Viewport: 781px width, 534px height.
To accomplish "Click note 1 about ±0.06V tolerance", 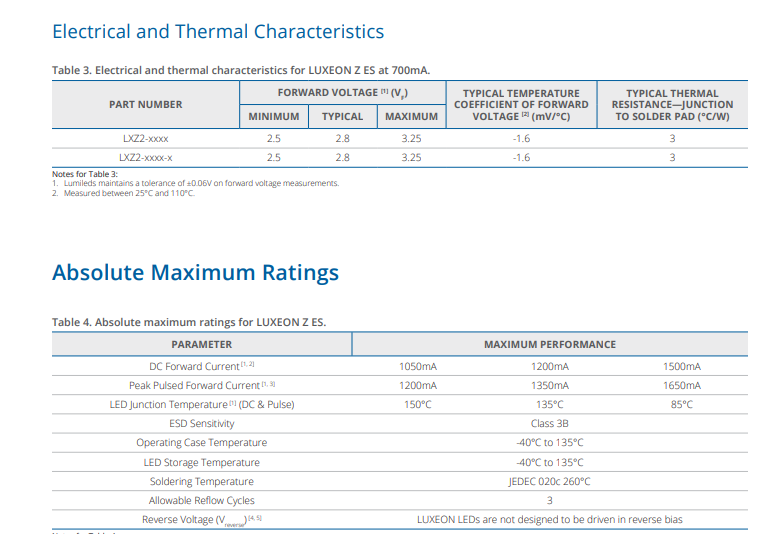I will click(x=196, y=183).
